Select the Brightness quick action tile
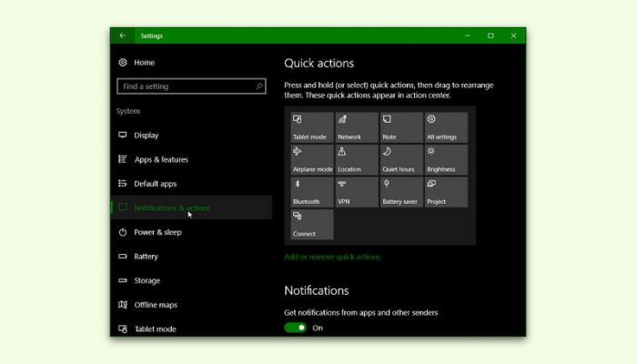This screenshot has height=364, width=637. (446, 160)
